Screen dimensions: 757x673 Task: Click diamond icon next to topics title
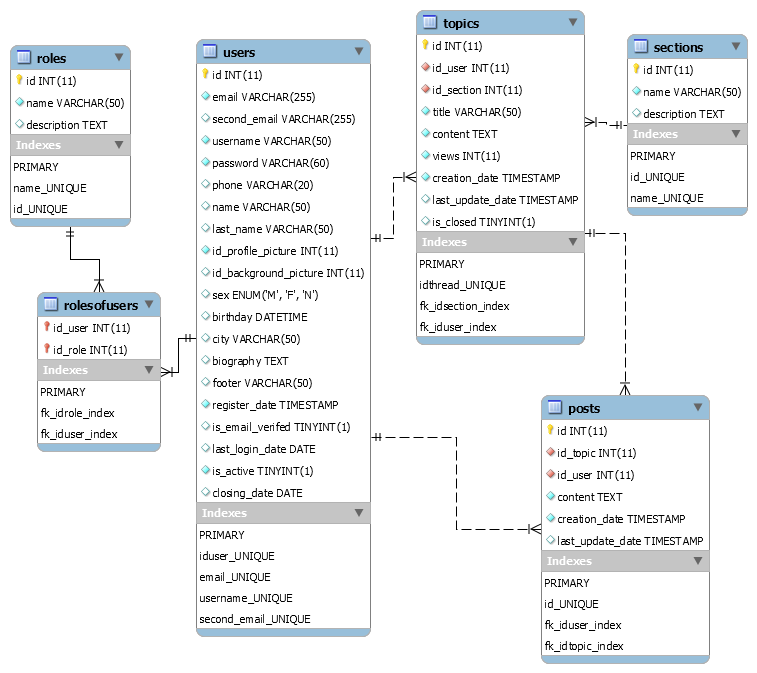(x=425, y=111)
